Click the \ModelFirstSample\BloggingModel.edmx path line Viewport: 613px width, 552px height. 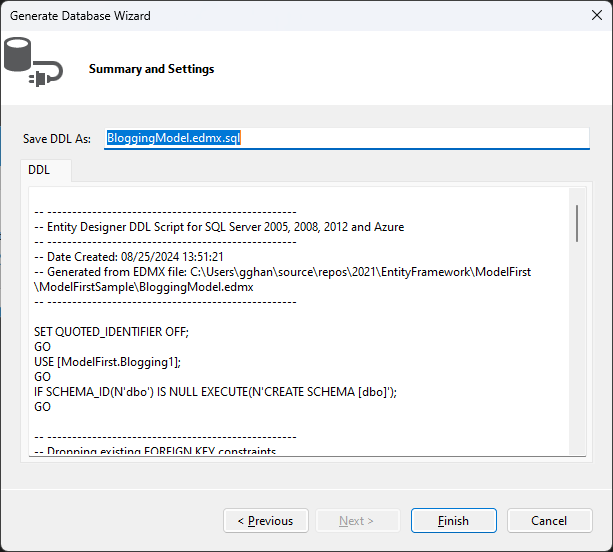144,286
